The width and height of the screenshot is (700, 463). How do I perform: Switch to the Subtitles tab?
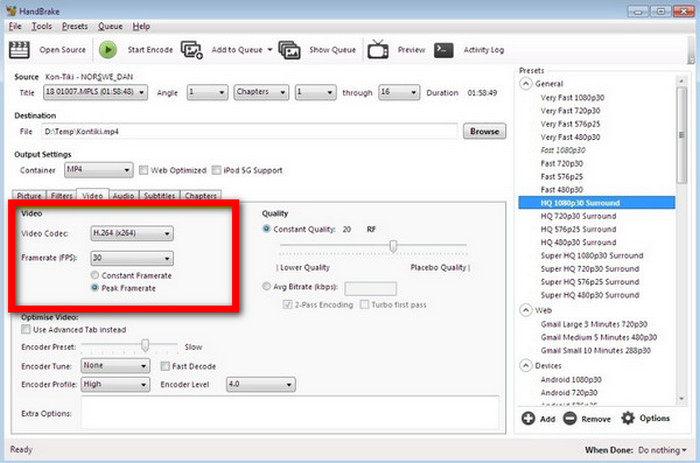pos(159,196)
